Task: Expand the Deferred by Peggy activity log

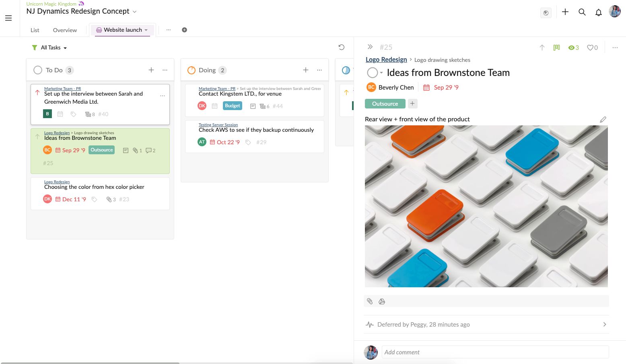Action: click(486, 324)
